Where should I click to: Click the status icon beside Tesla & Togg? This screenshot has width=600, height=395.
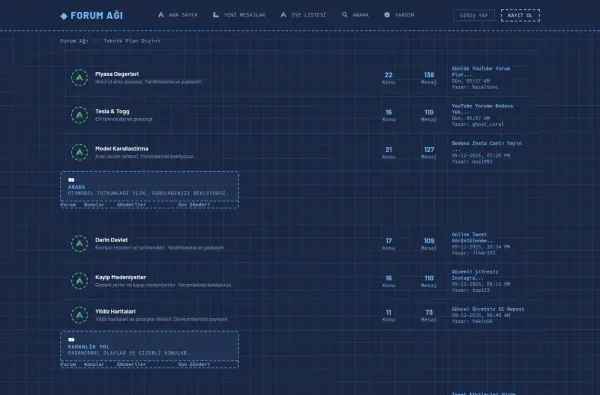coord(80,115)
